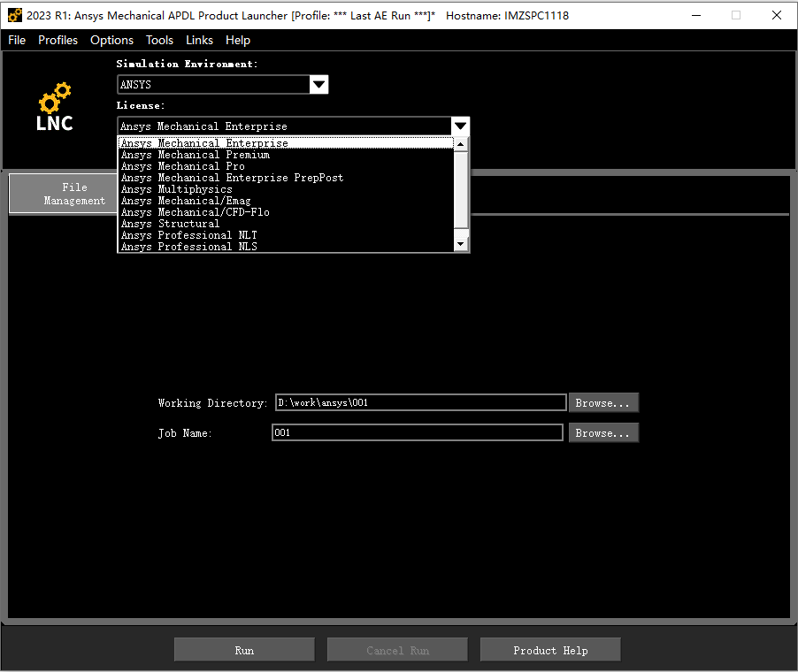Select Ansys Structural license
The image size is (798, 672).
[x=286, y=224]
